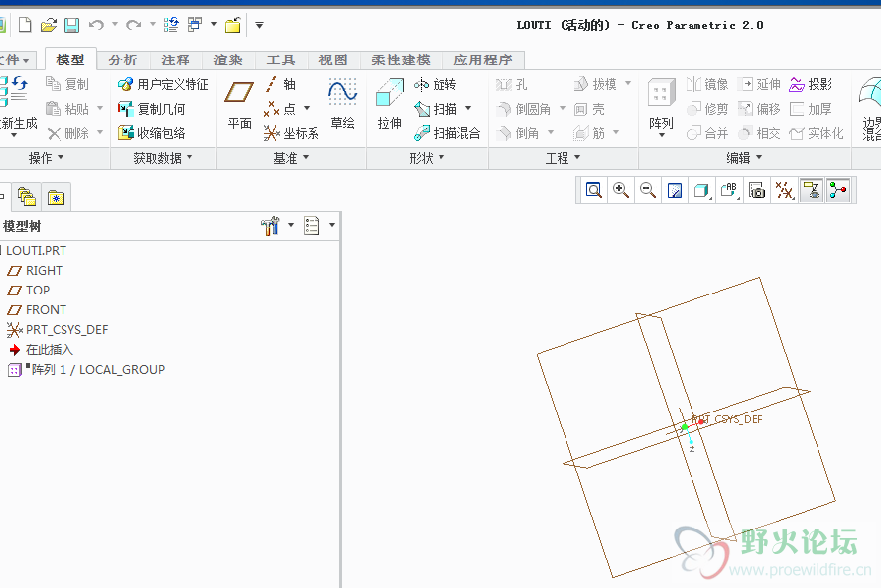Toggle datum display filters

click(x=785, y=191)
